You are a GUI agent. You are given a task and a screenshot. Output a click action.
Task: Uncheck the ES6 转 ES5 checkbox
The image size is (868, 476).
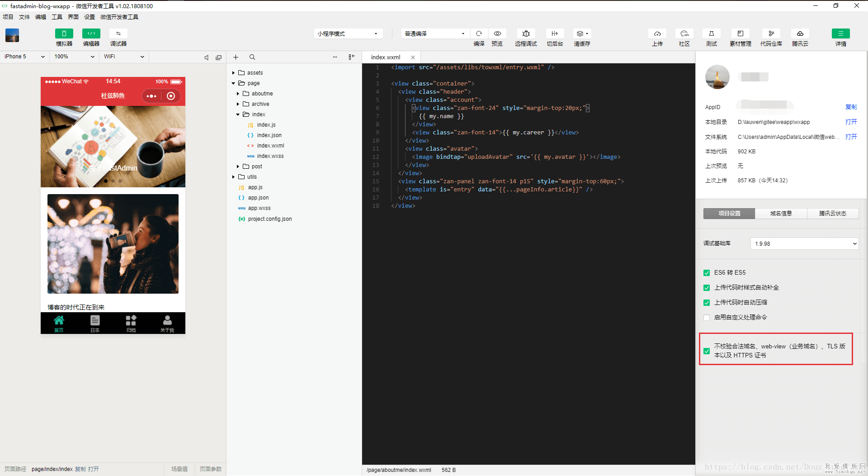(707, 273)
